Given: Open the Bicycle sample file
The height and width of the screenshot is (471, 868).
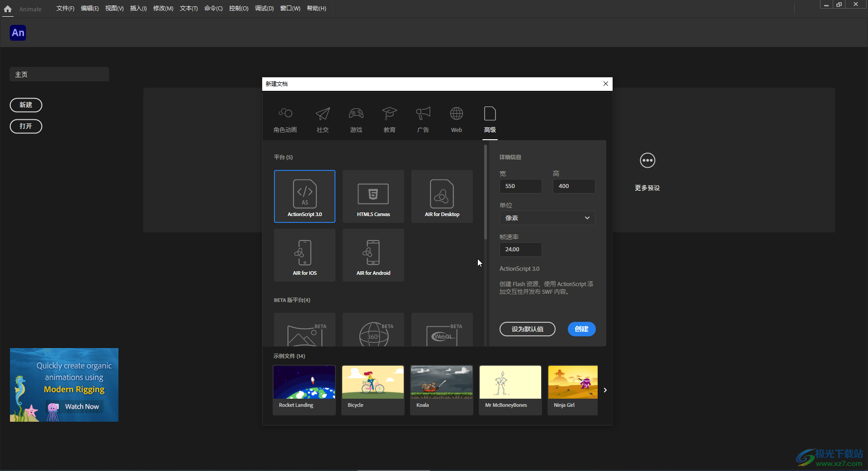Looking at the screenshot, I should [373, 390].
